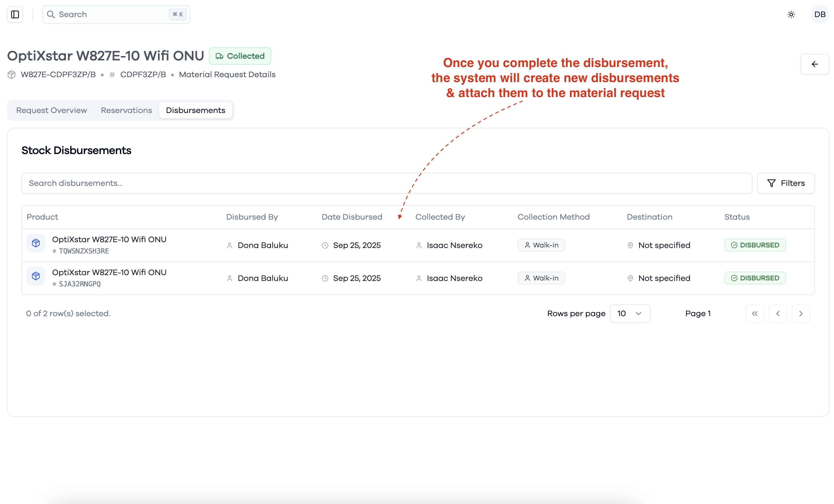834x504 pixels.
Task: Sort by Disbursed By column header
Action: point(252,217)
